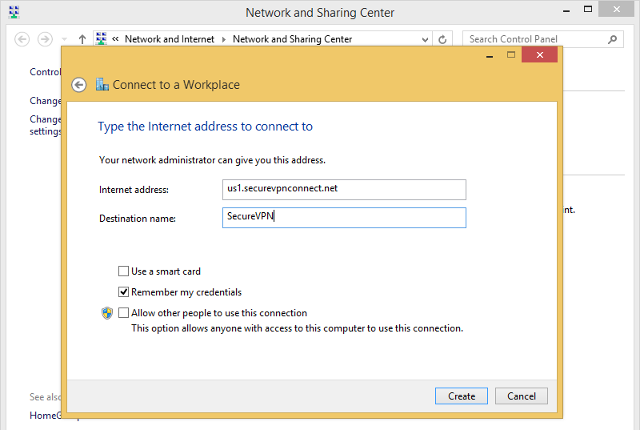This screenshot has height=430, width=640.
Task: Open the recent locations dropdown arrow
Action: pos(64,40)
